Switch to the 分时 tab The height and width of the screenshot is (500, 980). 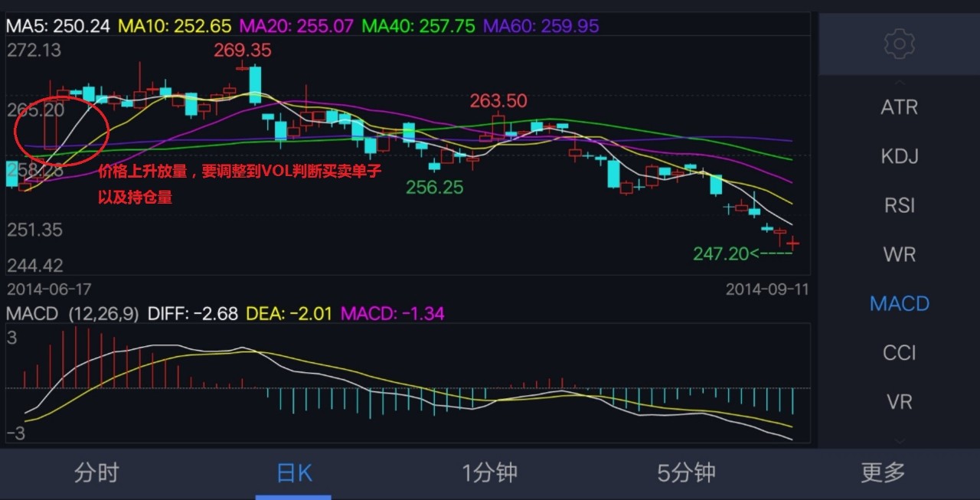coord(96,473)
